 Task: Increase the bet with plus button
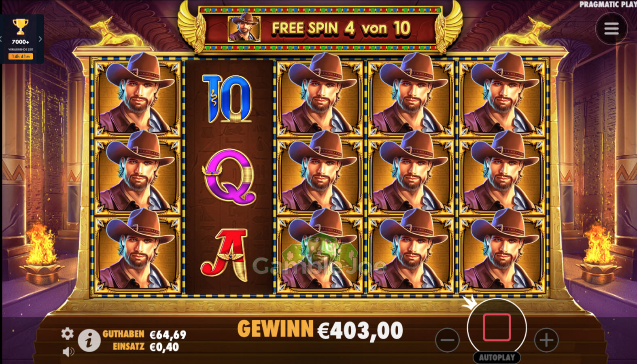pos(546,340)
